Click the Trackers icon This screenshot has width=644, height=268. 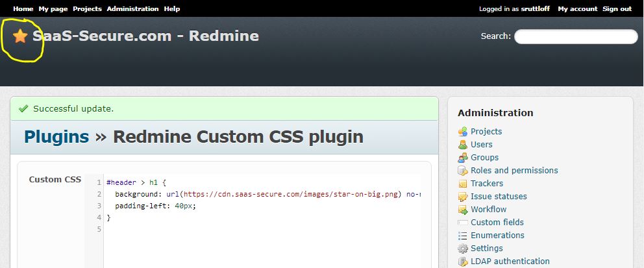[x=463, y=184]
